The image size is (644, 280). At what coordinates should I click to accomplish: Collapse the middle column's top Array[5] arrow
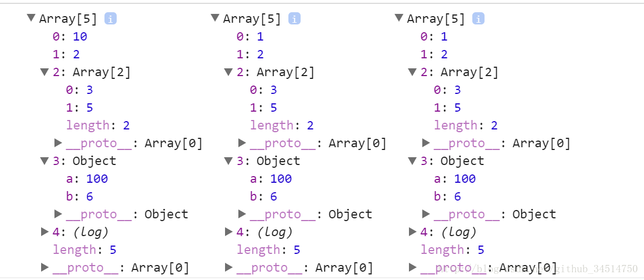pyautogui.click(x=215, y=18)
